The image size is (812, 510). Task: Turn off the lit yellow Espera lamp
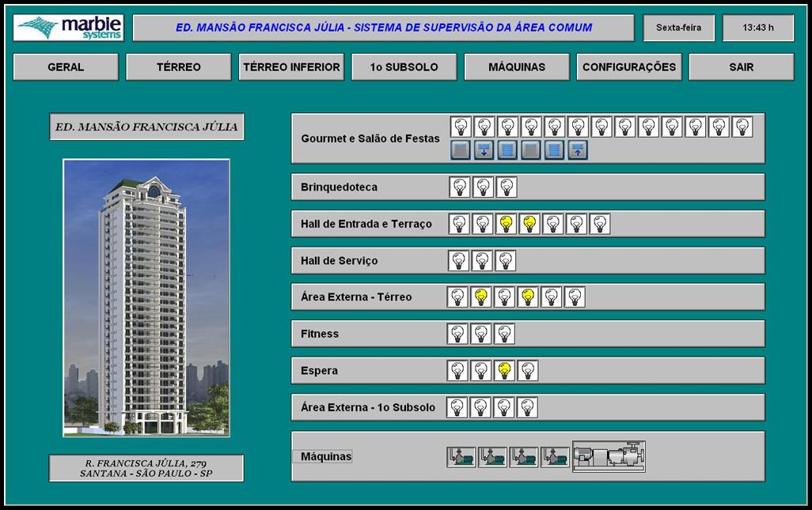point(504,371)
